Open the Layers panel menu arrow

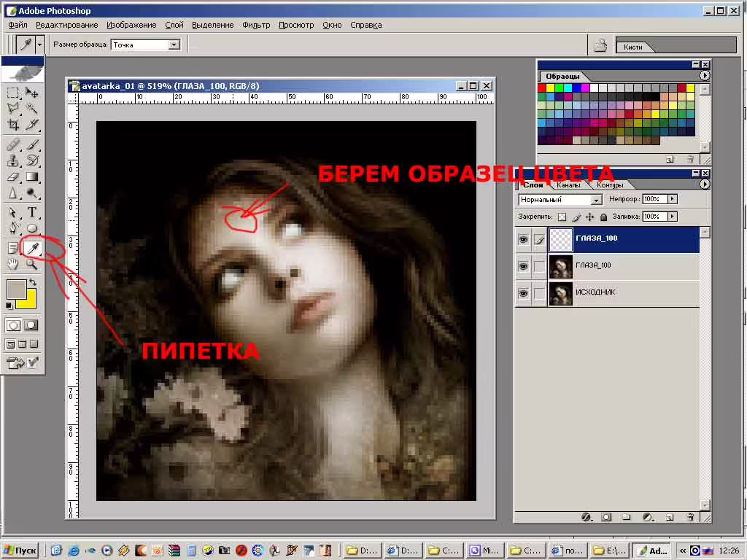704,184
